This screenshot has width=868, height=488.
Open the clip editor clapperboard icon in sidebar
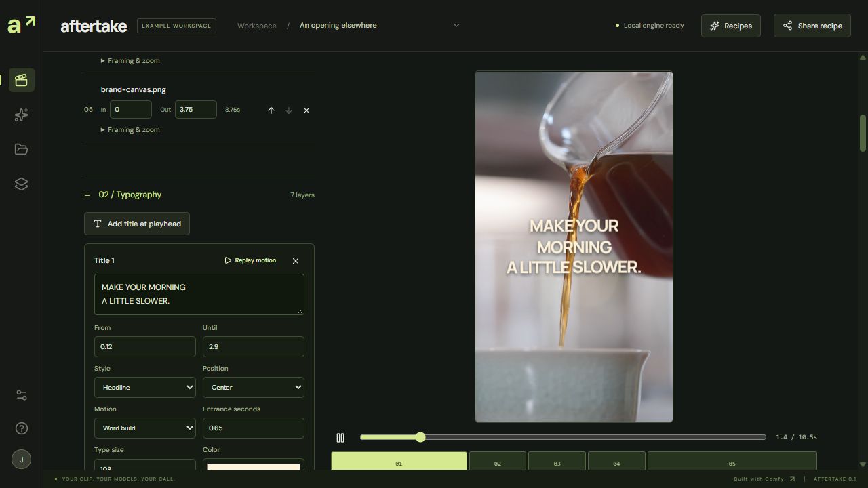21,80
